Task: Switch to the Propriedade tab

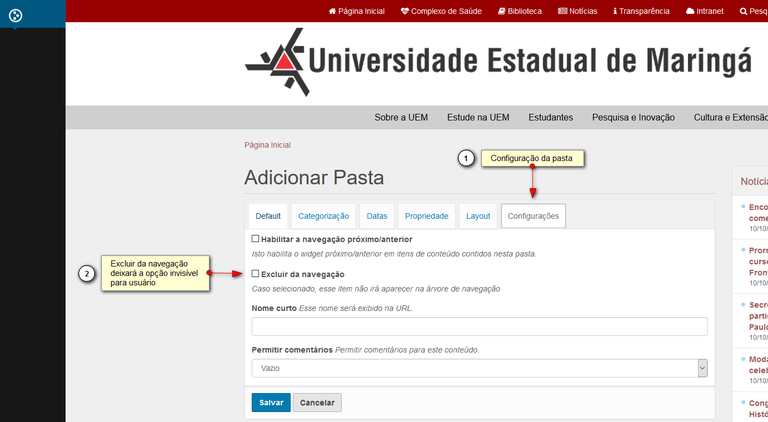Action: 427,216
